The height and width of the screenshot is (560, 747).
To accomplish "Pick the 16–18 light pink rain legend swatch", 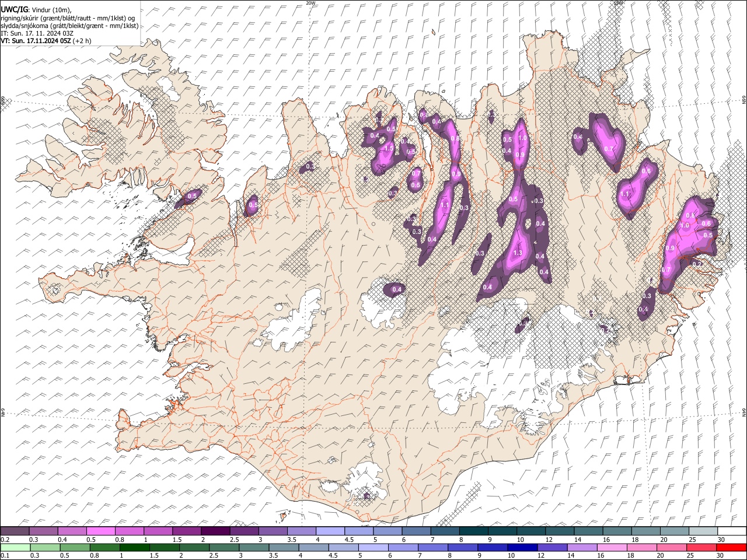I will pos(612,547).
